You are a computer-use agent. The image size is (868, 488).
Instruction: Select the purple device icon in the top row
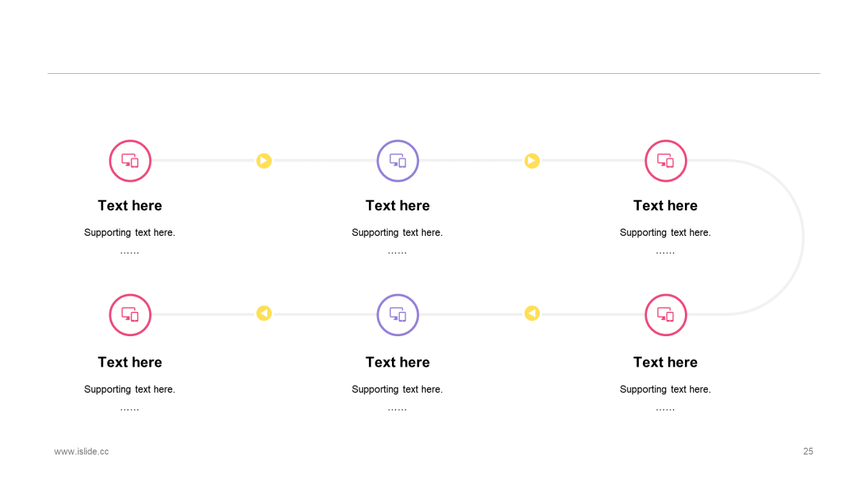[x=398, y=161]
